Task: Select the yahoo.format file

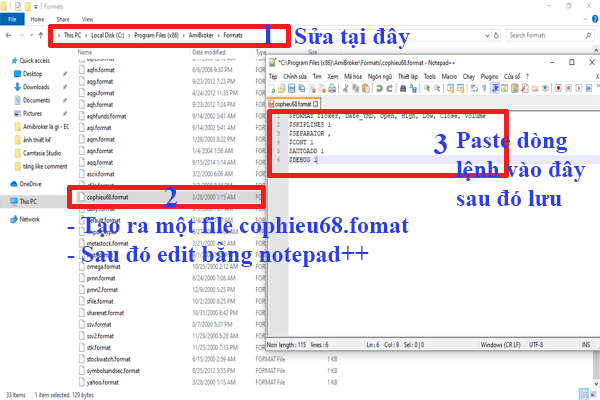Action: click(103, 382)
